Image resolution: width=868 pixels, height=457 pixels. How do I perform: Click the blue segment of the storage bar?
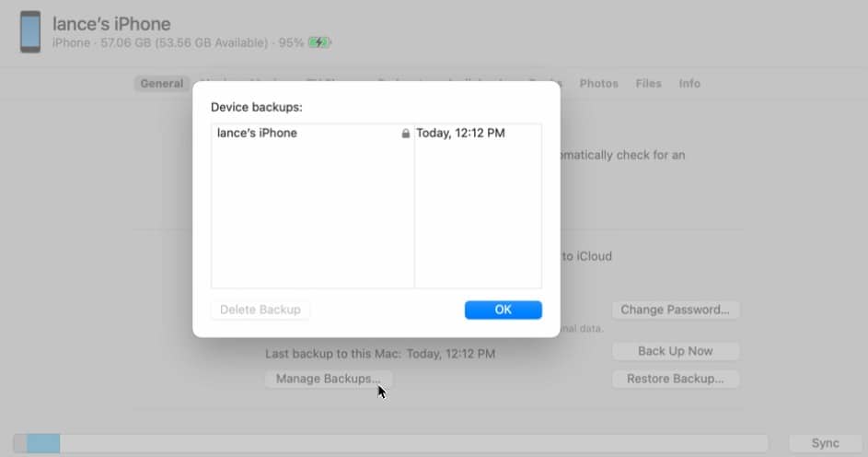coord(43,443)
